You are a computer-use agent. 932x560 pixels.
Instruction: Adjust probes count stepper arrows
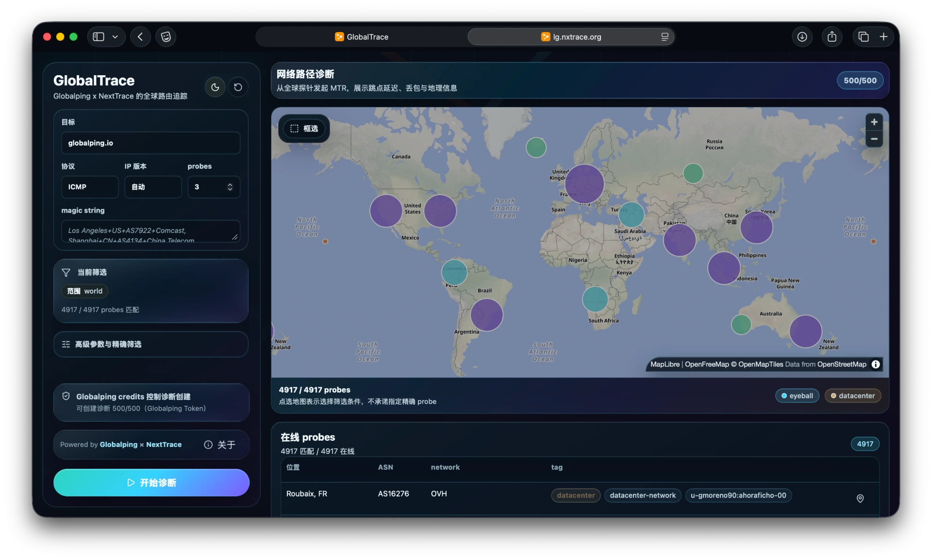[x=230, y=187]
